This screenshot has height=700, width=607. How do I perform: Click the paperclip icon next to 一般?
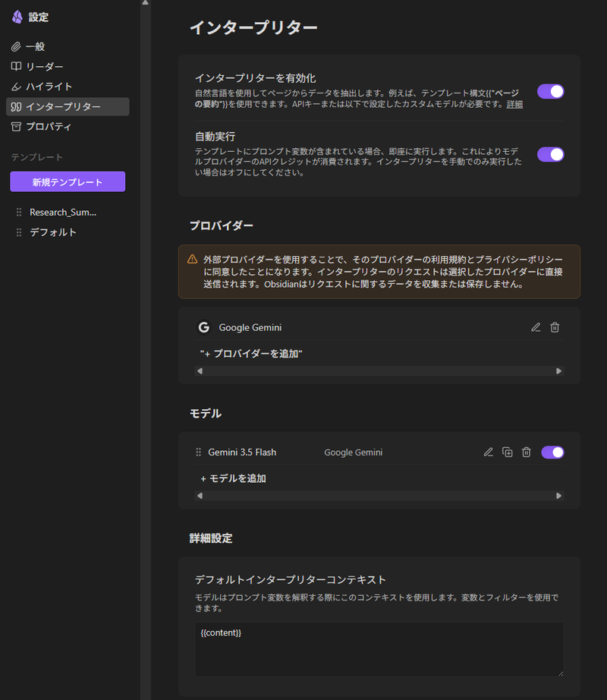16,46
